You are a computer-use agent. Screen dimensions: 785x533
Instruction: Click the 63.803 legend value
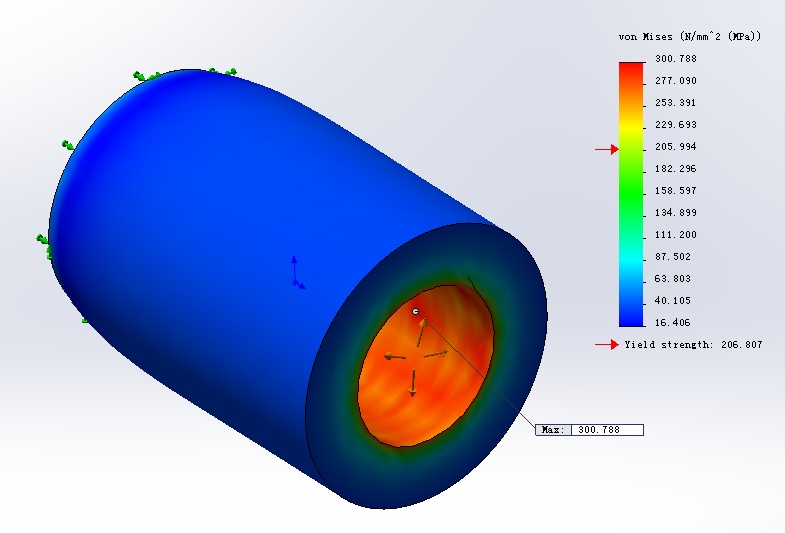(672, 279)
